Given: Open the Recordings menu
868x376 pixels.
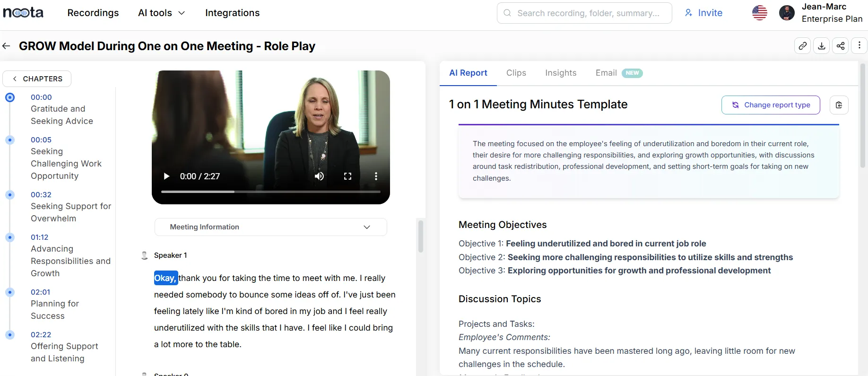Looking at the screenshot, I should pos(93,13).
